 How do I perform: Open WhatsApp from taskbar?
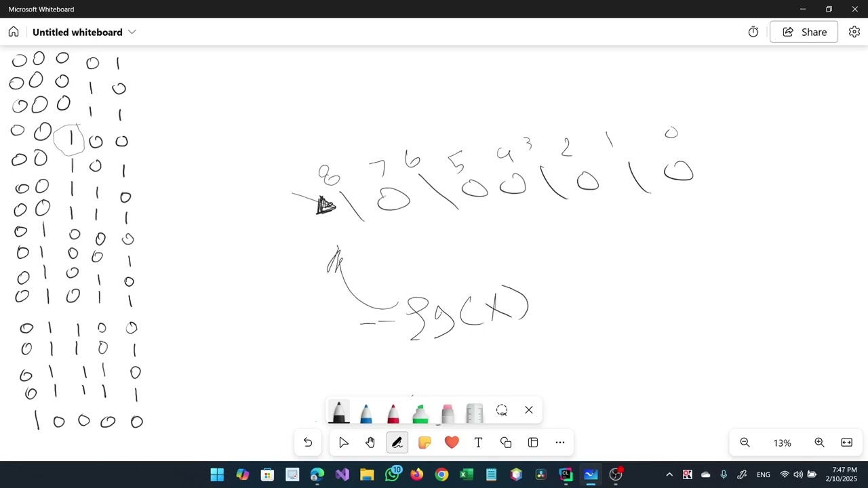[x=392, y=474]
